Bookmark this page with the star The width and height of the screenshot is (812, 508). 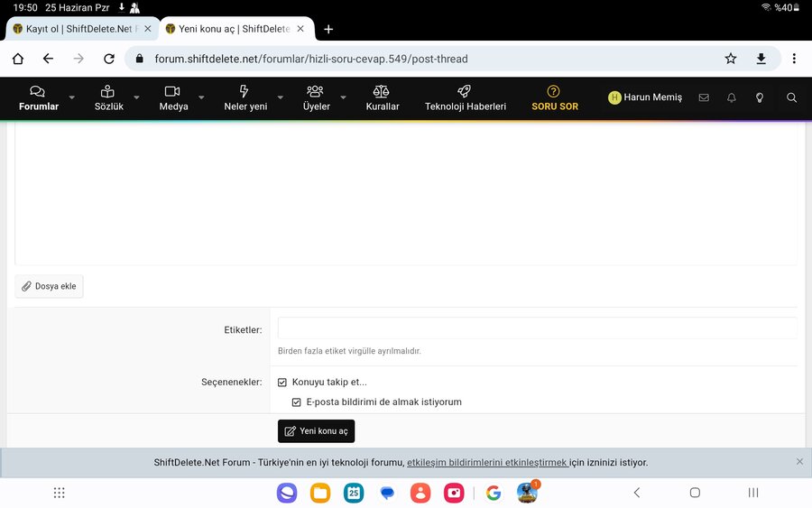[x=731, y=59]
